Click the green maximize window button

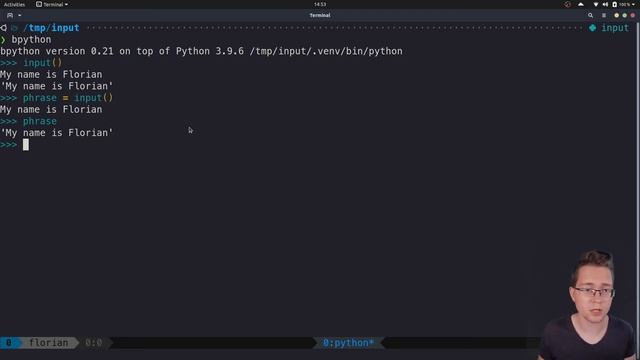coord(624,16)
